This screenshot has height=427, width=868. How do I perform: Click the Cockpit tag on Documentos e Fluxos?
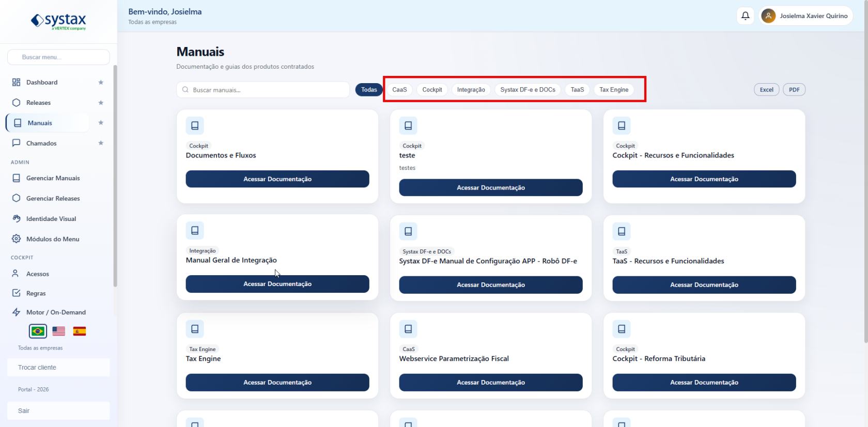coord(199,146)
